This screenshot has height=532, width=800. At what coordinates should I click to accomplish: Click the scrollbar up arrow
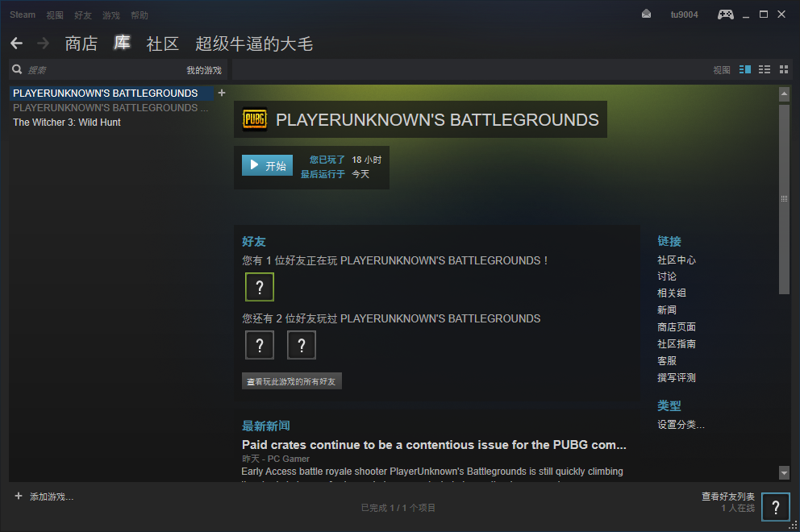coord(784,94)
